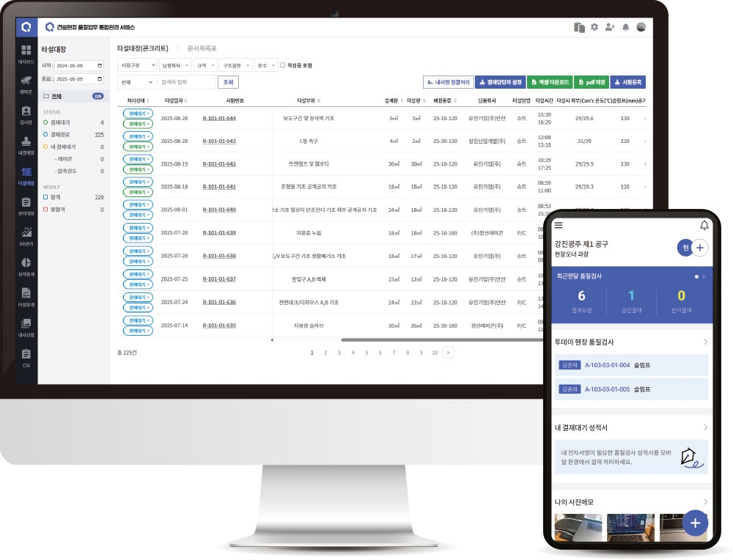Toggle the 합격 result filter checkbox

pos(45,197)
